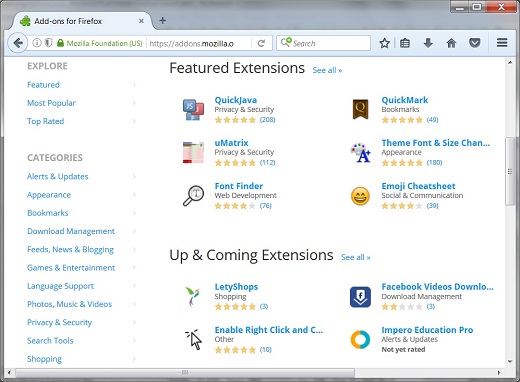The image size is (520, 382).
Task: Open the uMatrix extension title link
Action: (231, 143)
